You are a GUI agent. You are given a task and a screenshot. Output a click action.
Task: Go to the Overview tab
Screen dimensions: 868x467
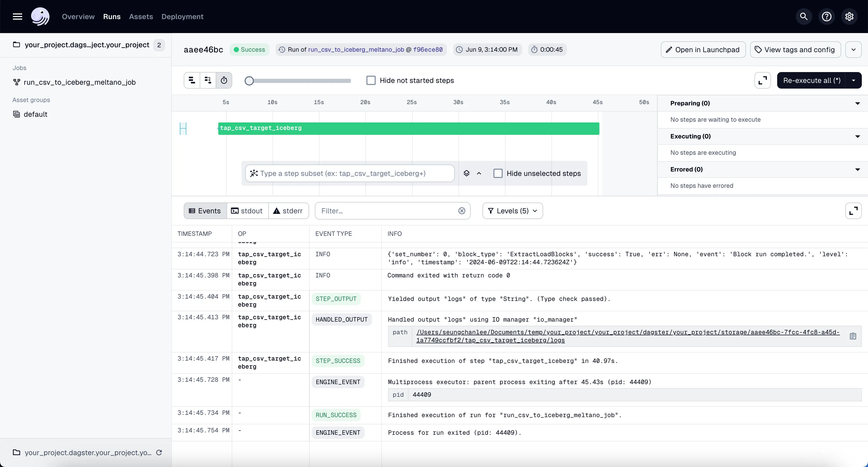(x=78, y=17)
